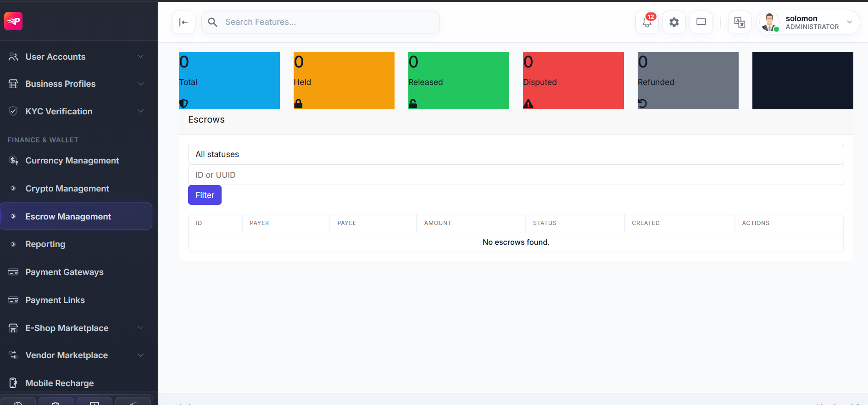Click the Vendor Marketplace arrows icon

click(13, 355)
